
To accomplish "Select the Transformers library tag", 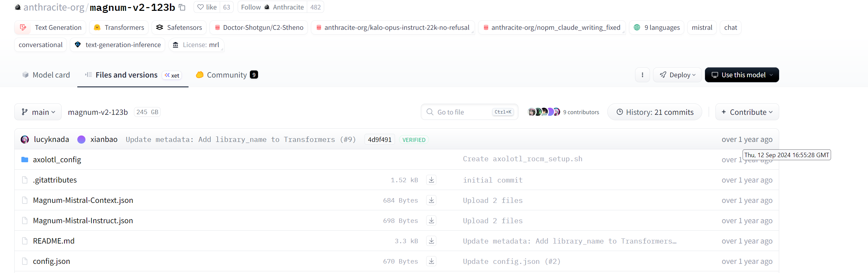I will pos(119,27).
